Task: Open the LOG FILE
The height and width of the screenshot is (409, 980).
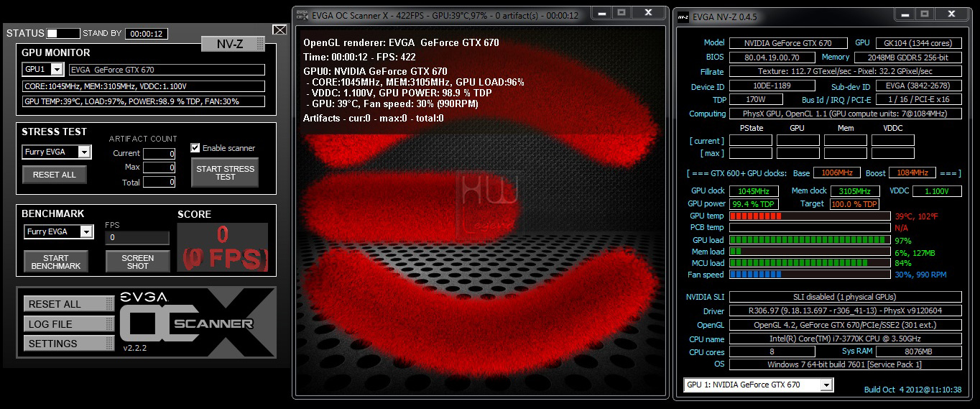Action: (69, 324)
